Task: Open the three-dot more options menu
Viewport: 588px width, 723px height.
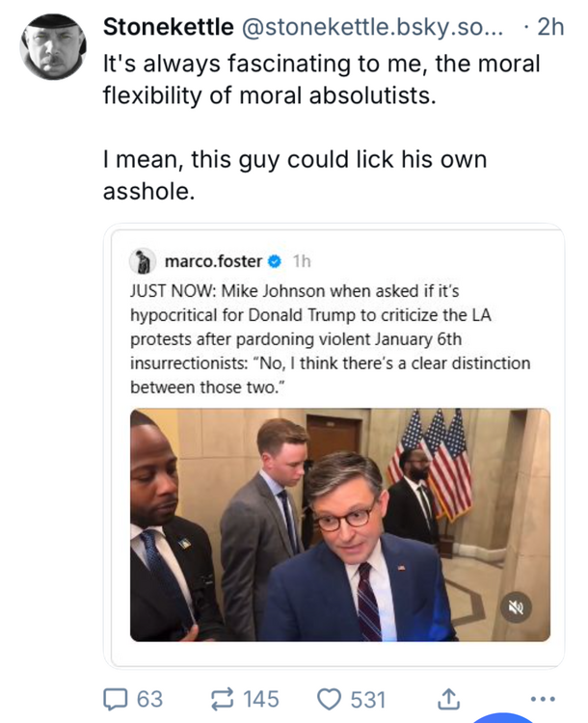Action: 544,698
